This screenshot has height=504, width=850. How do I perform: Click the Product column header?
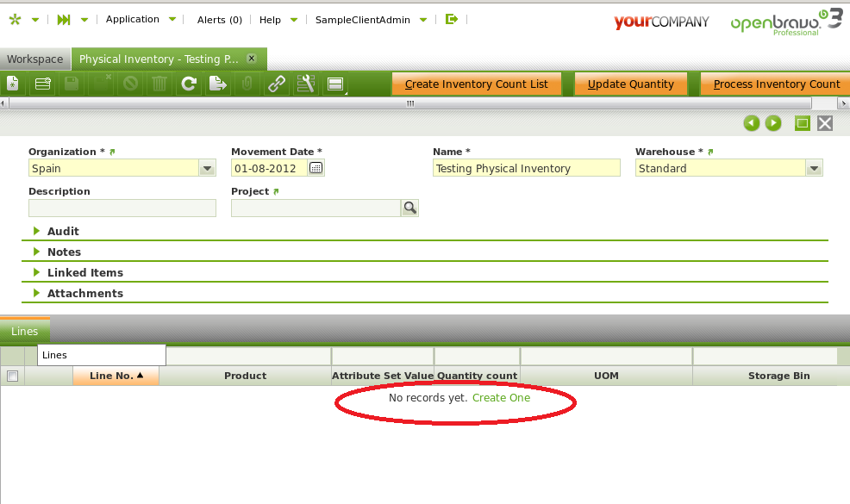[245, 376]
